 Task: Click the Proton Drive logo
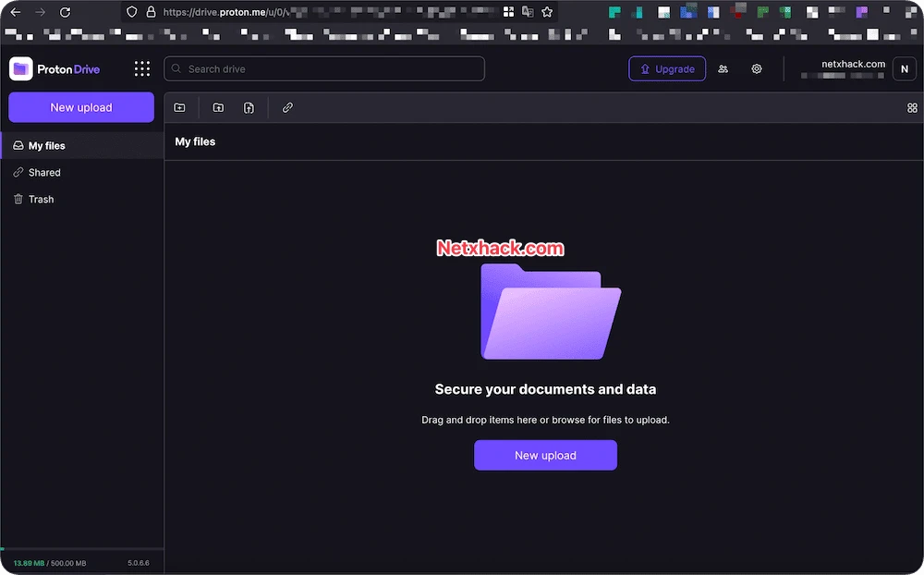(55, 69)
